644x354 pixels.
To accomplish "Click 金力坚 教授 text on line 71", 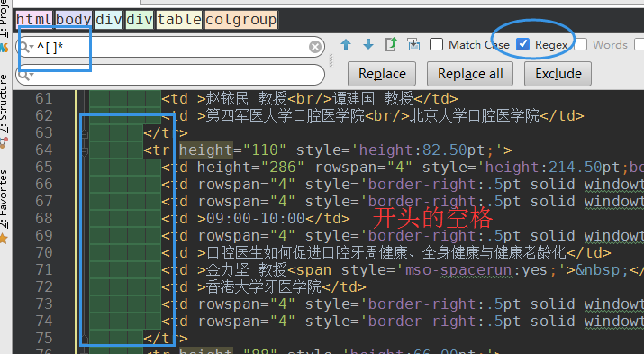I will (x=246, y=270).
